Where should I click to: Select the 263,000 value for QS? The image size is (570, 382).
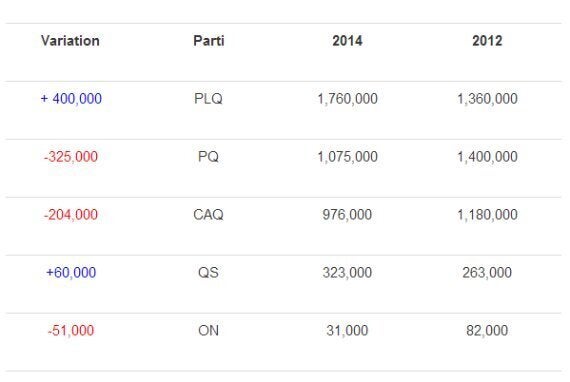(x=487, y=273)
